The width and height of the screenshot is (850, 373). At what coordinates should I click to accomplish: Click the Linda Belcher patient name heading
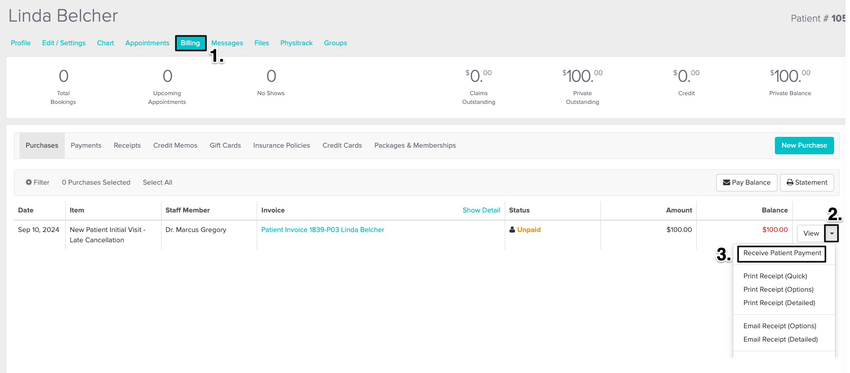tap(63, 16)
